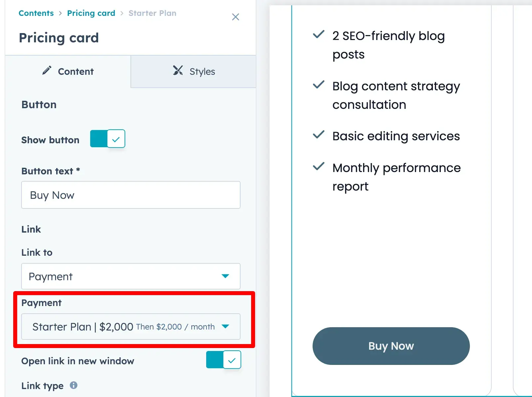Screen dimensions: 532x397
Task: Click the brush icon on Styles tab
Action: 178,70
